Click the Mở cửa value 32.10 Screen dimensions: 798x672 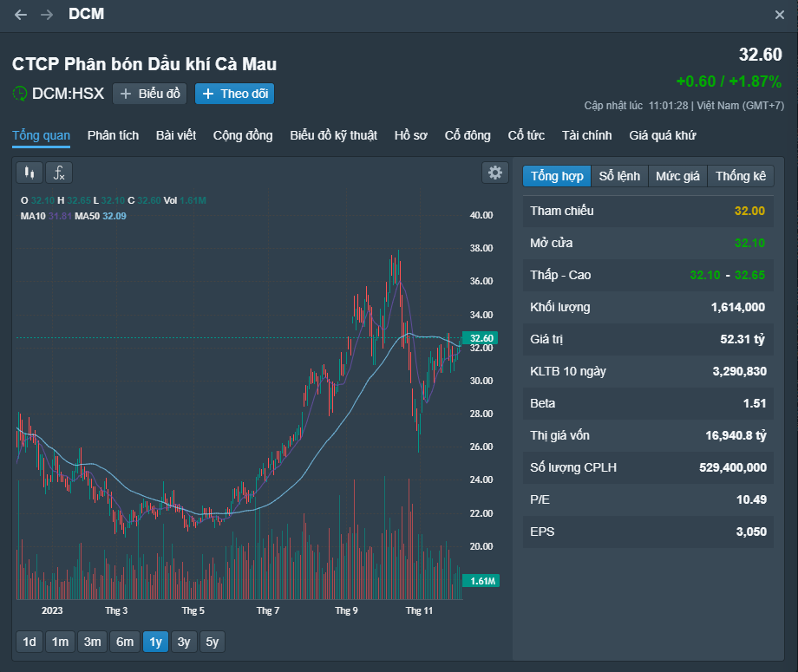click(749, 243)
